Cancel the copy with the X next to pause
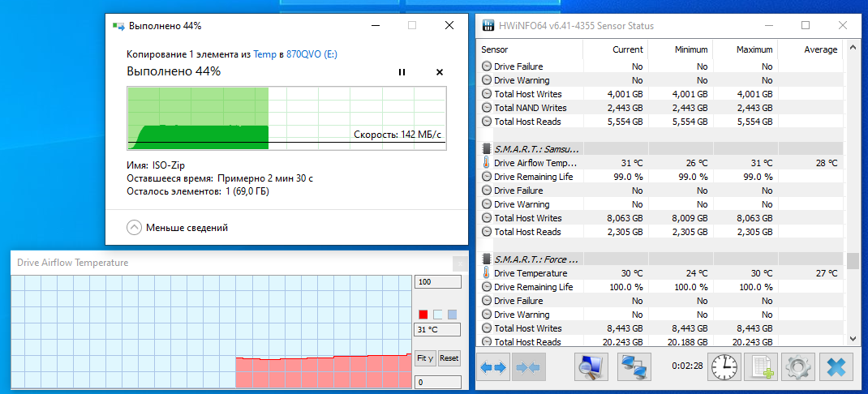 pos(440,72)
